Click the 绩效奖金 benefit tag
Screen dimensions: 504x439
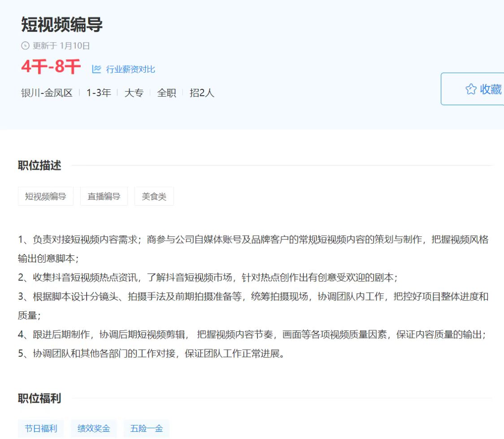coord(94,428)
